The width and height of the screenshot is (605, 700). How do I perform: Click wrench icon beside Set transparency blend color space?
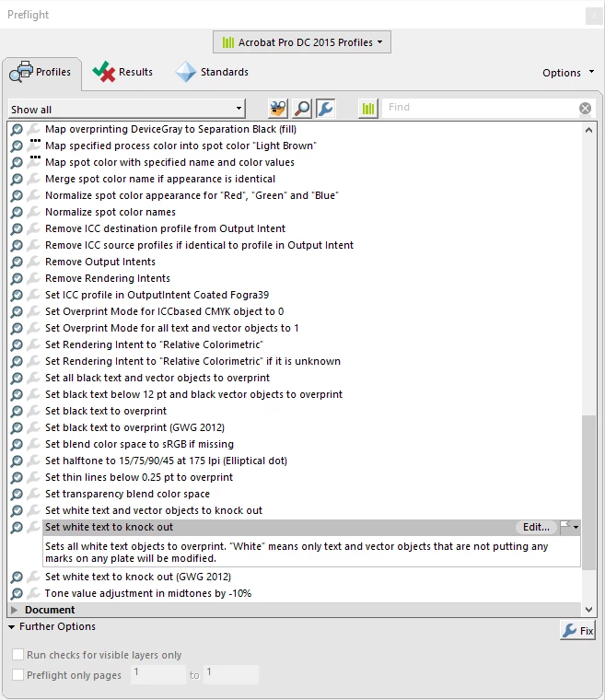(x=34, y=494)
